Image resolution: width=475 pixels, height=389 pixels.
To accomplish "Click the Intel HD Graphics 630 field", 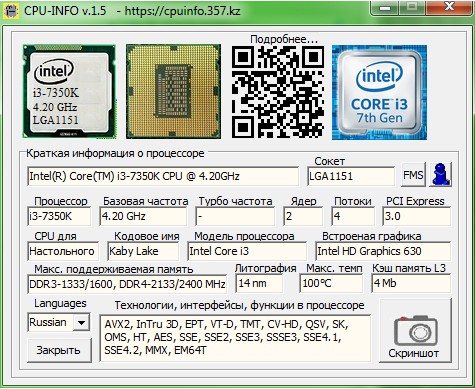I will coord(383,251).
